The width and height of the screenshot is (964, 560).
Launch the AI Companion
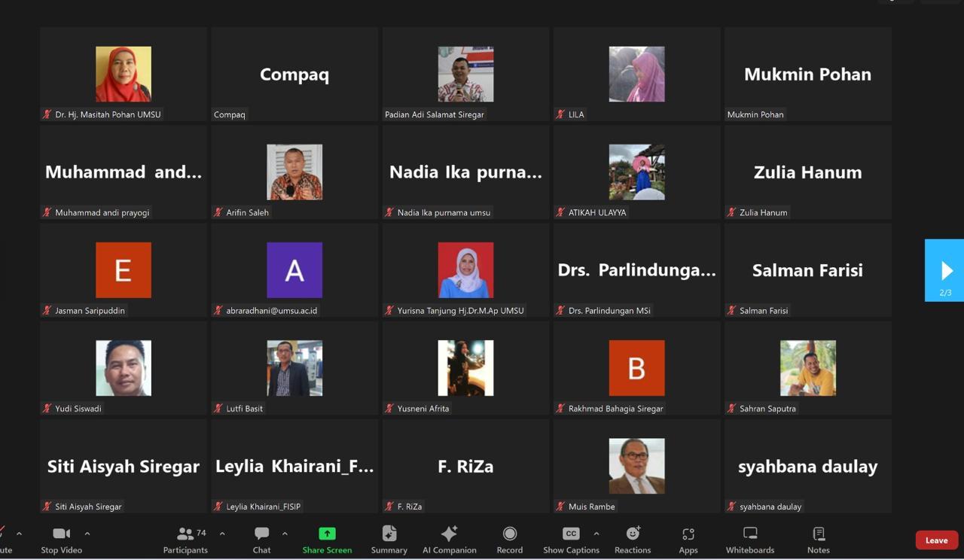pyautogui.click(x=449, y=539)
